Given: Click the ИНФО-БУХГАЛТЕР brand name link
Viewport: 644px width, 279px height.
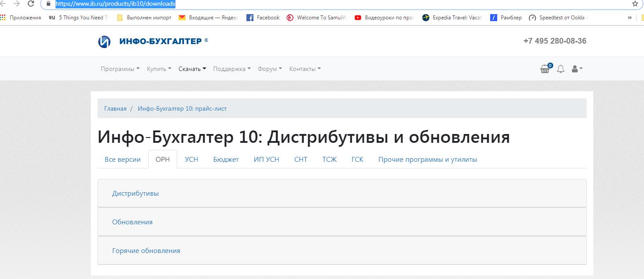Looking at the screenshot, I should pyautogui.click(x=160, y=41).
